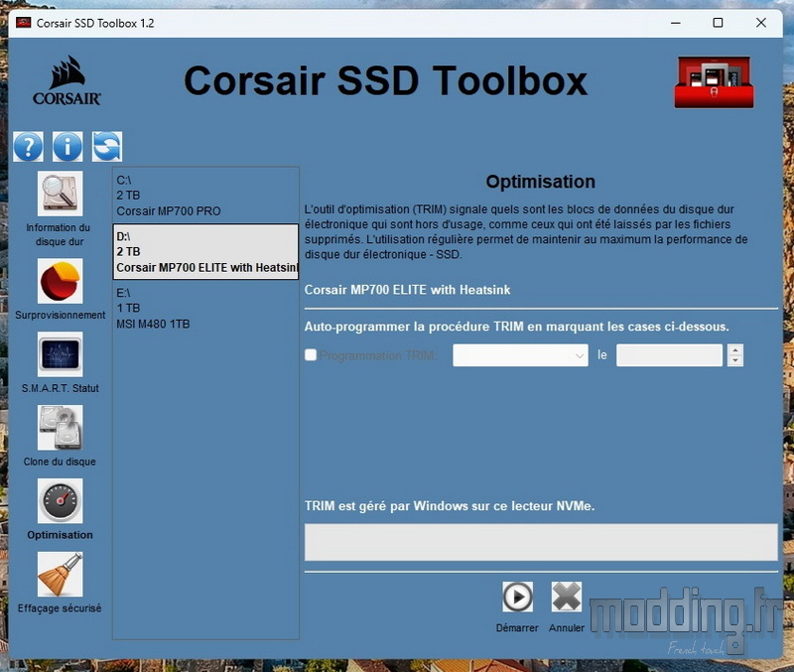Select the Surprovisionnement pie chart icon
The width and height of the screenshot is (794, 672).
60,281
